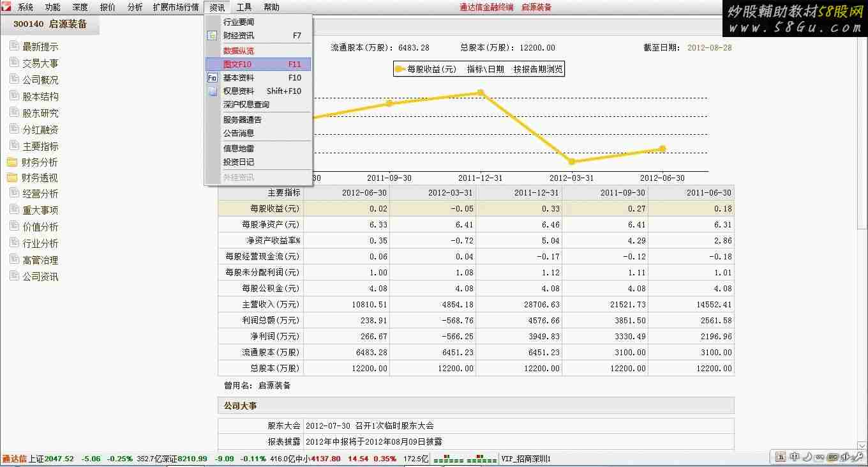Select the 每股净资产(元) table row label
Screen dimensions: 868x467
[271, 225]
